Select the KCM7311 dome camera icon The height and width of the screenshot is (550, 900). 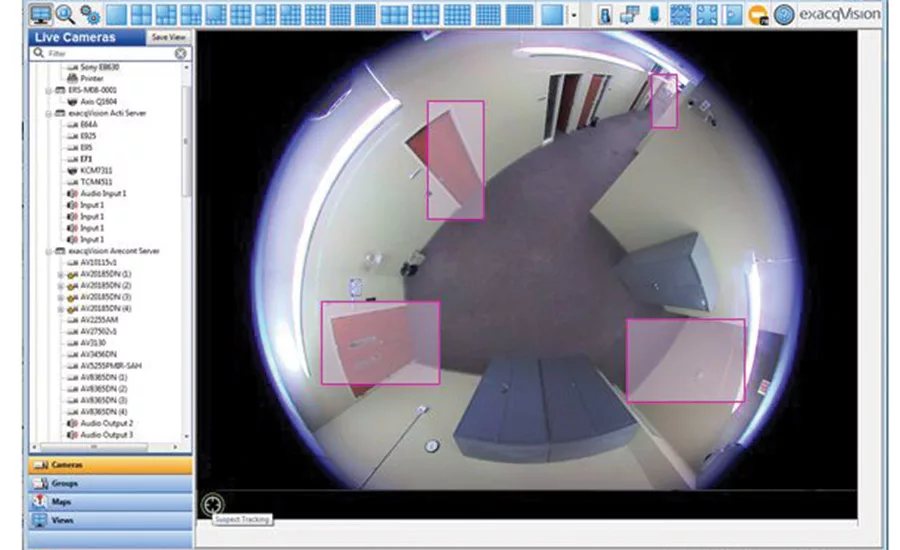pos(72,170)
